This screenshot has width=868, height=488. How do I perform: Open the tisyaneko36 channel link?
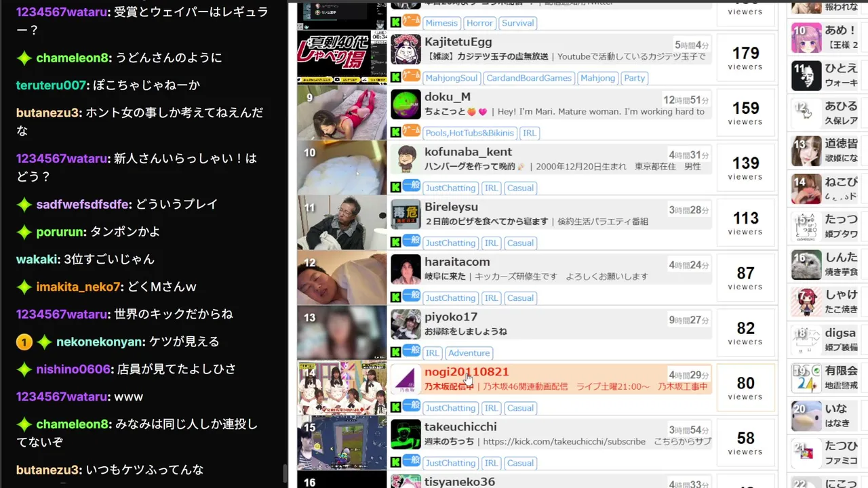point(460,481)
